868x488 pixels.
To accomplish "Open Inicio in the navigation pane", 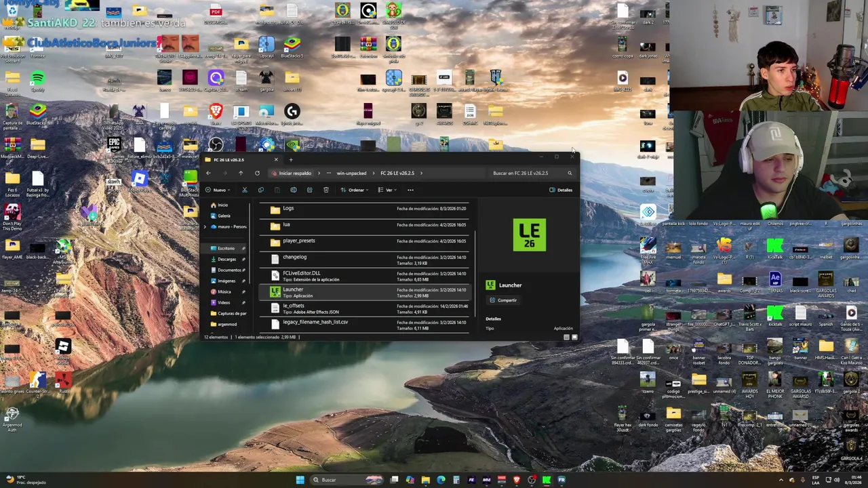I will pyautogui.click(x=223, y=205).
